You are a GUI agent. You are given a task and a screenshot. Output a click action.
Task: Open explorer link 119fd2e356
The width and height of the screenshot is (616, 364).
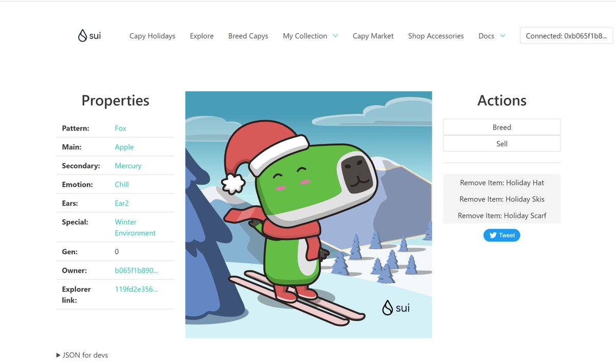[x=136, y=289]
